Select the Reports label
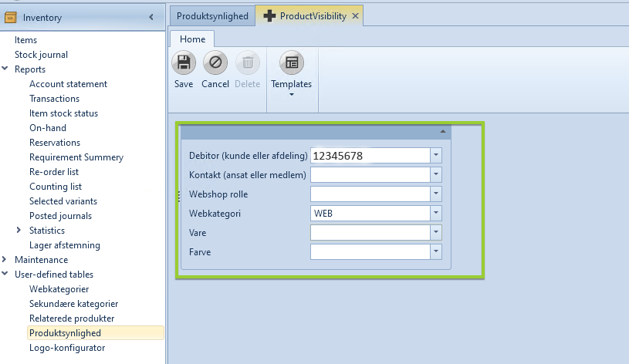 [30, 69]
